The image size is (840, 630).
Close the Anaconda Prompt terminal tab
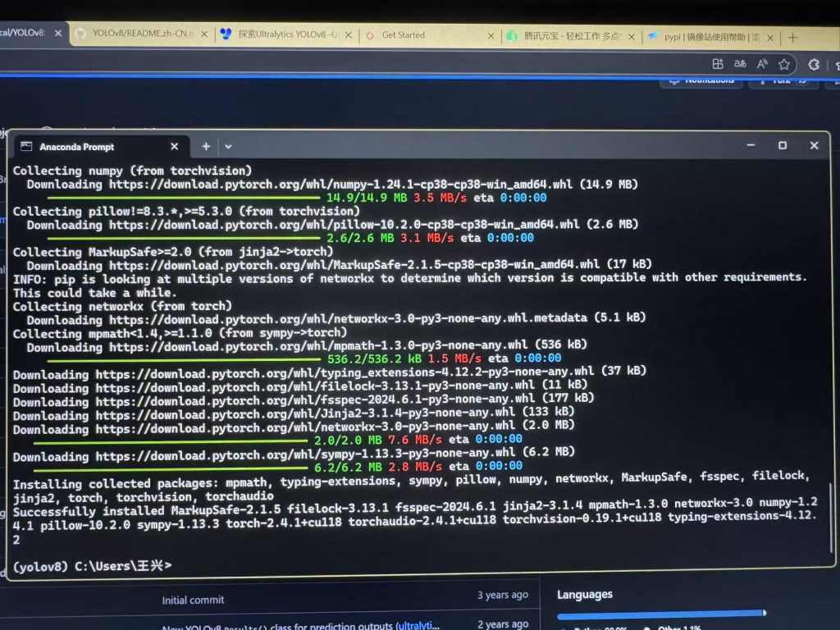pyautogui.click(x=174, y=146)
